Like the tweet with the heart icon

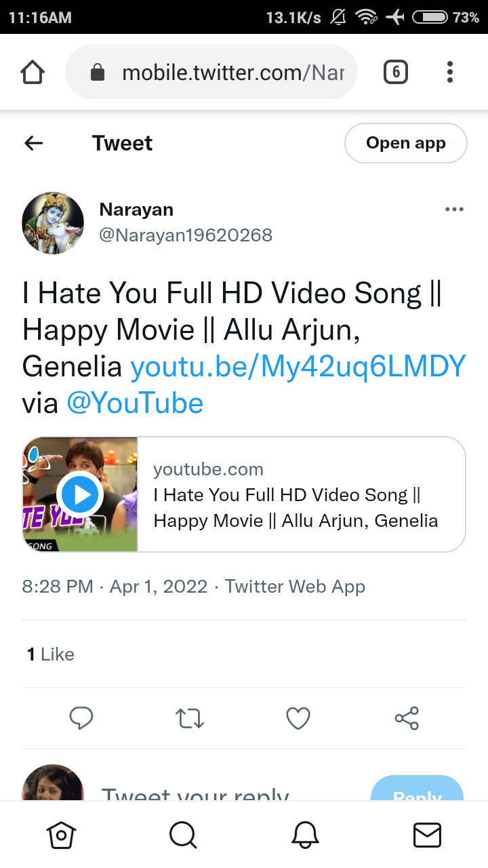[x=298, y=718]
